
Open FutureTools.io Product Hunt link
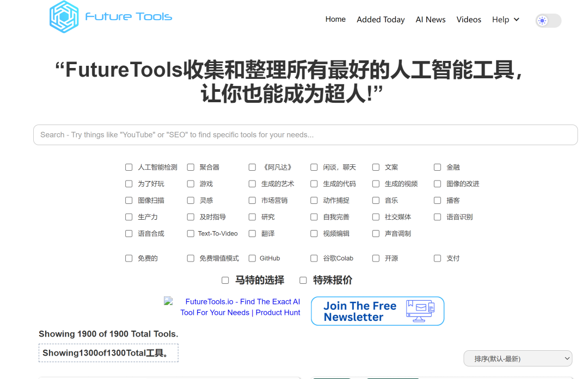click(241, 307)
